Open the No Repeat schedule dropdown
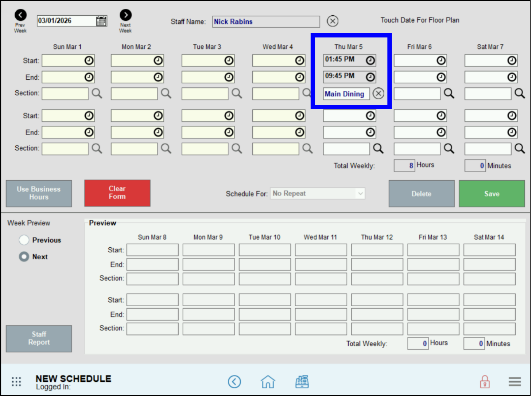This screenshot has height=397, width=532. (x=317, y=193)
